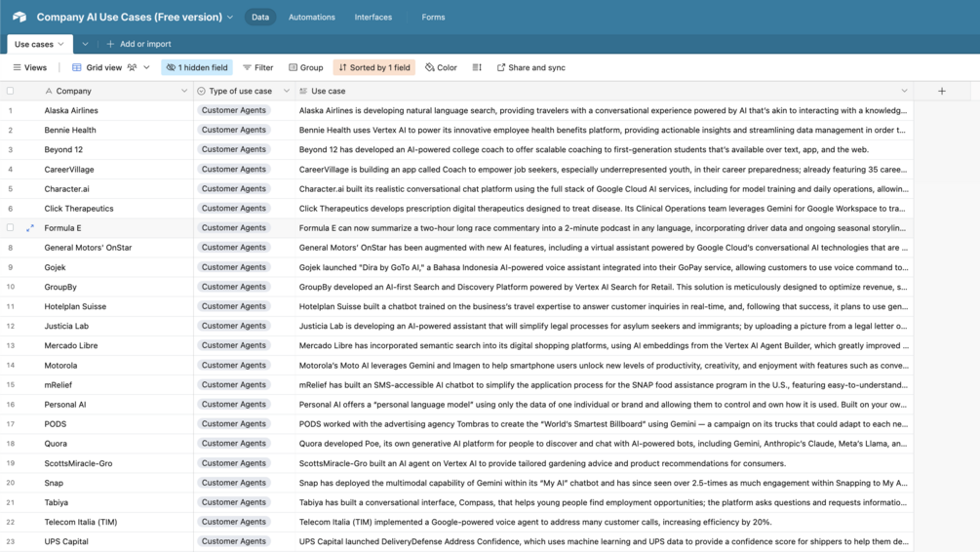Click the Grid view name

point(103,67)
